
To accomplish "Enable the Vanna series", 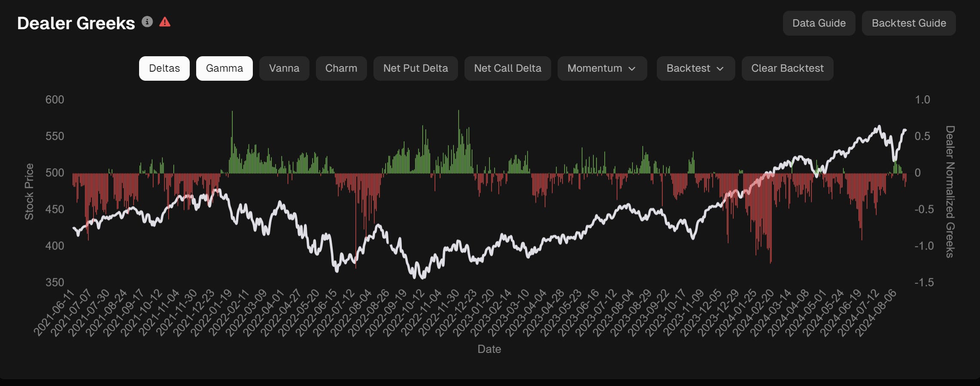I will pos(284,68).
